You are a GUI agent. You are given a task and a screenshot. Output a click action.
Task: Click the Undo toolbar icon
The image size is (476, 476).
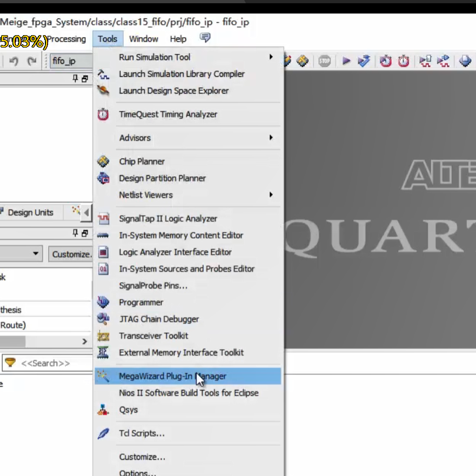(14, 61)
